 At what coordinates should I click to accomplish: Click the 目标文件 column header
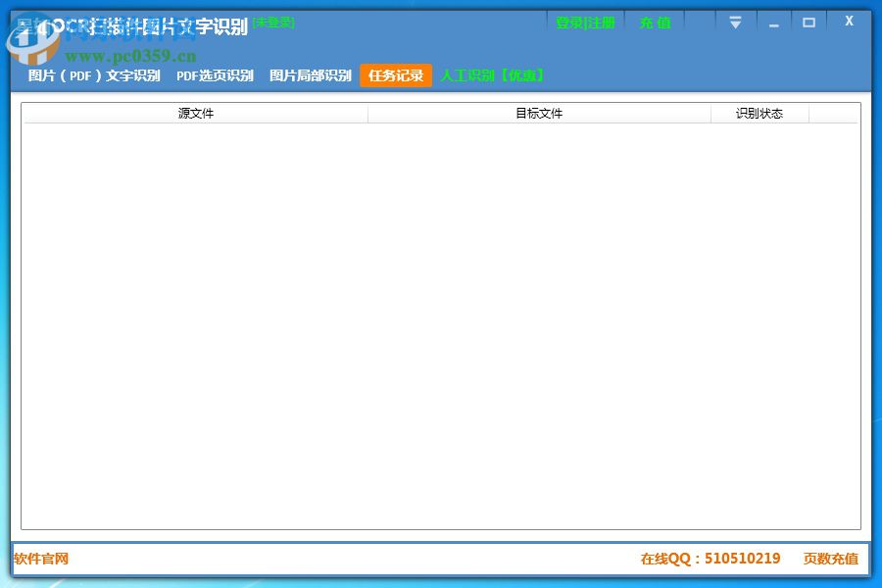(539, 113)
